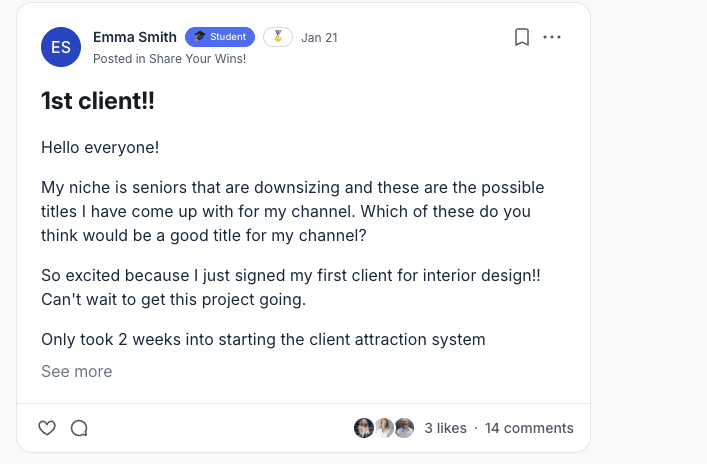
Task: Open Emma Smith's profile name link
Action: tap(134, 37)
